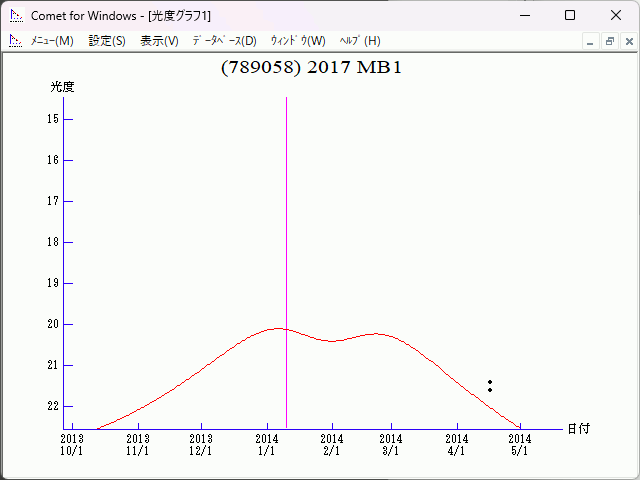Click the black observation dots on graph
This screenshot has width=640, height=480.
click(490, 385)
